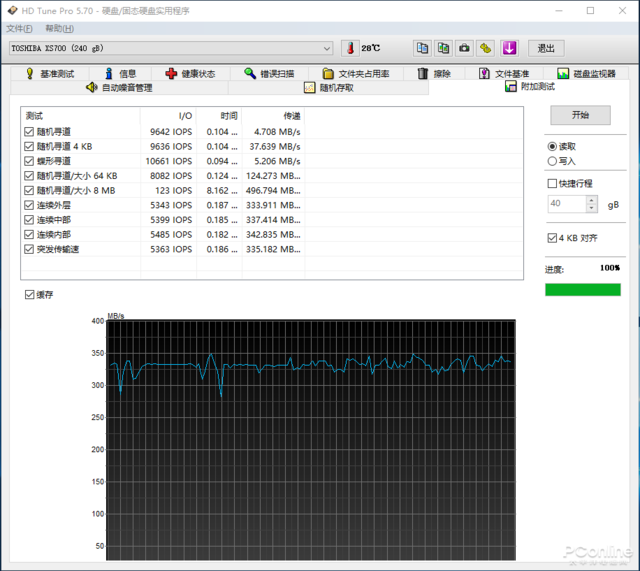Select the 10661 IOPS value cell
This screenshot has width=640, height=571.
pos(169,161)
